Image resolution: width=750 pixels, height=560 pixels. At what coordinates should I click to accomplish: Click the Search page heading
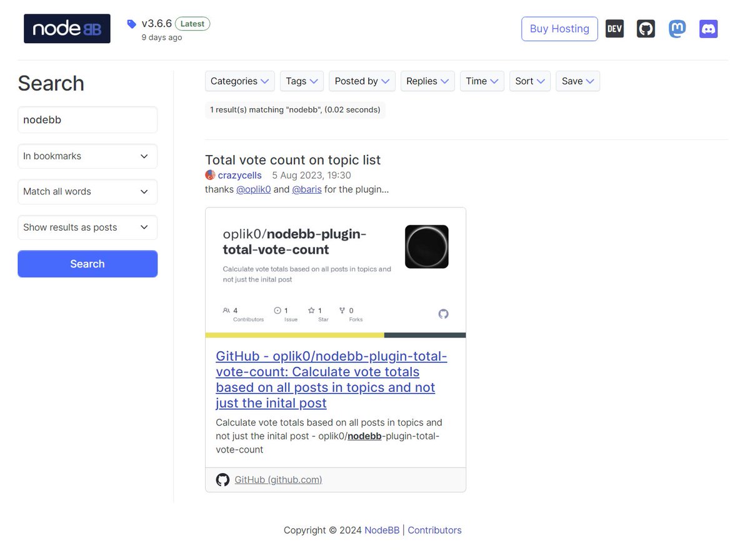coord(51,83)
